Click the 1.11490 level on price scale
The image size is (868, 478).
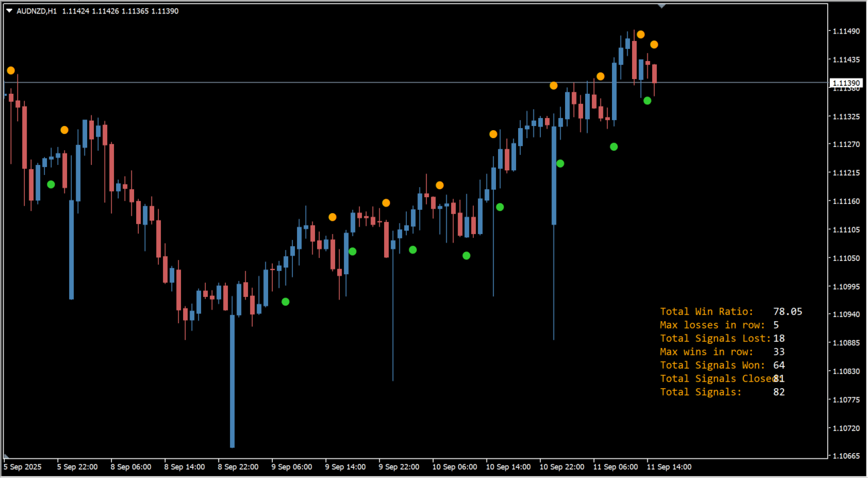(845, 32)
